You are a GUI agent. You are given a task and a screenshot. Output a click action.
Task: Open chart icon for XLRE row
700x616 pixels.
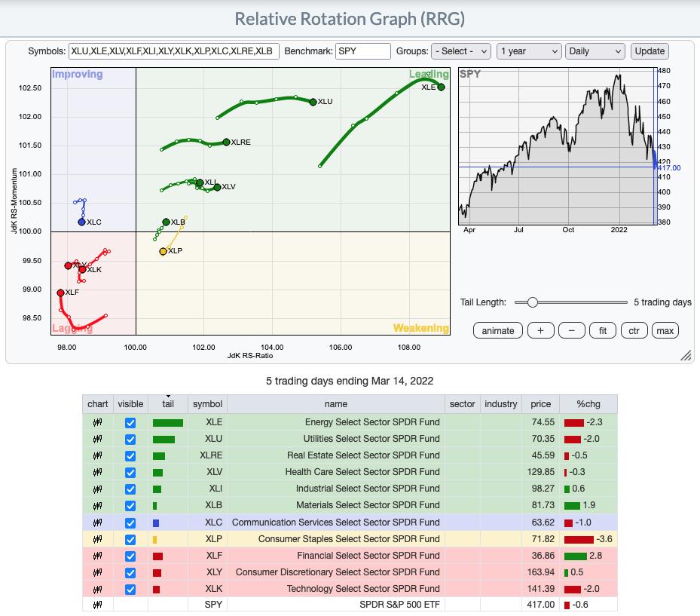pyautogui.click(x=97, y=455)
